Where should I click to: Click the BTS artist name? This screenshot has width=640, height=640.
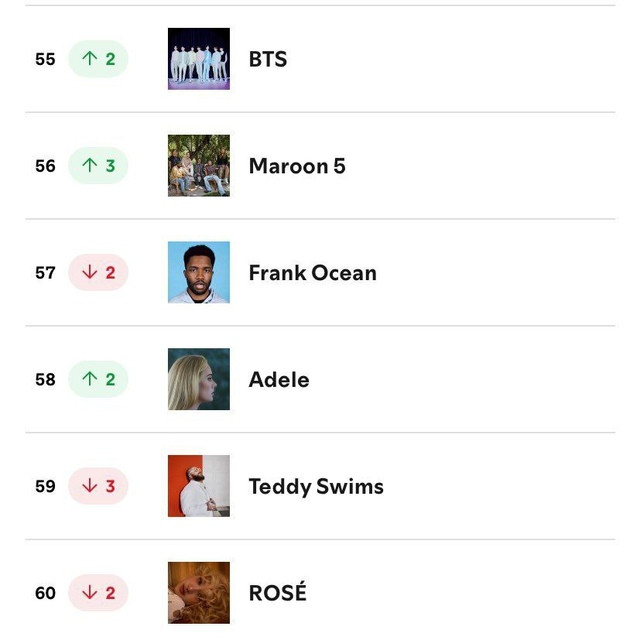tap(268, 59)
